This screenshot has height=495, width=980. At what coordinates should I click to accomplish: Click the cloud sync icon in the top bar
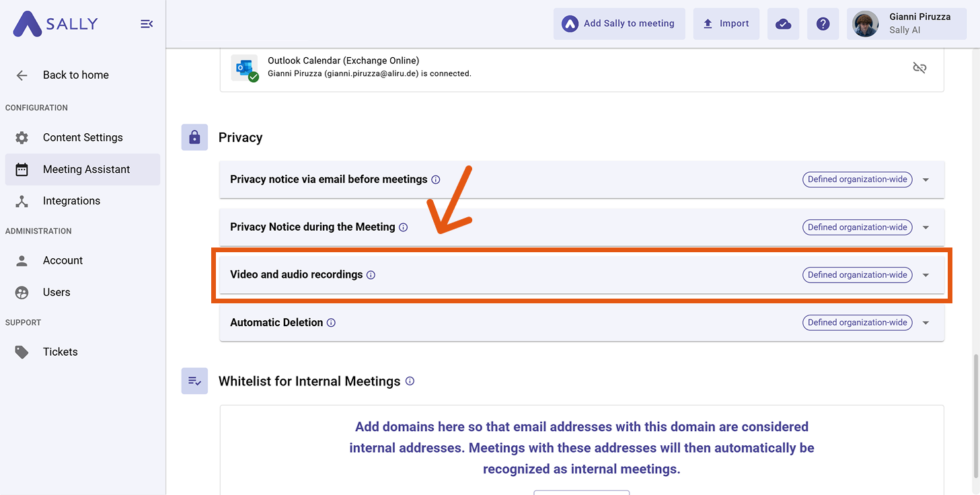(x=783, y=24)
